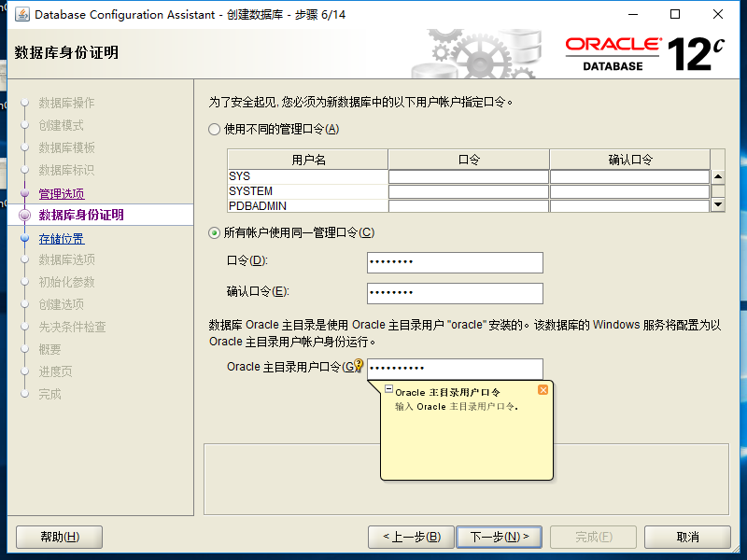Screen dimensions: 747x560
Task: Click the PDBADMIN 口令 table cell
Action: coord(469,206)
